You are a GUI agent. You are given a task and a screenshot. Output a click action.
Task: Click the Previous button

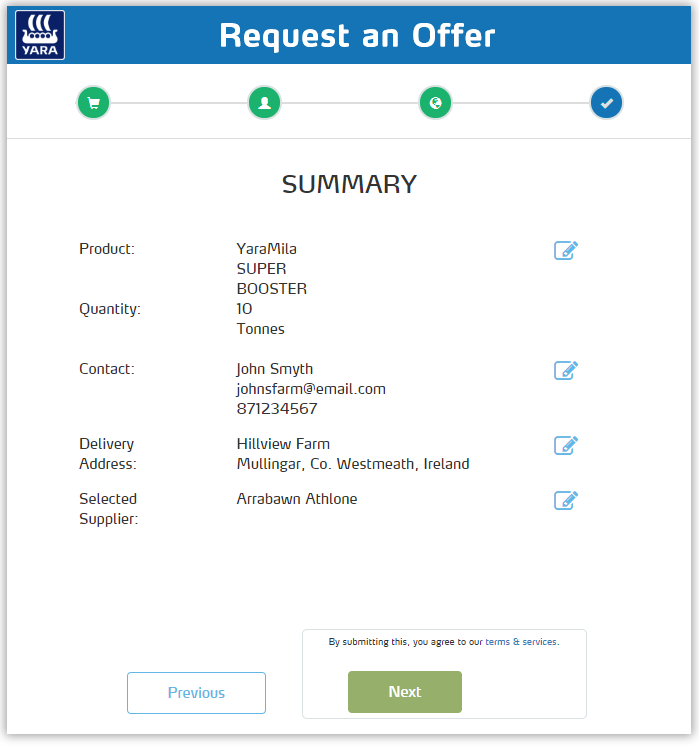pyautogui.click(x=196, y=693)
